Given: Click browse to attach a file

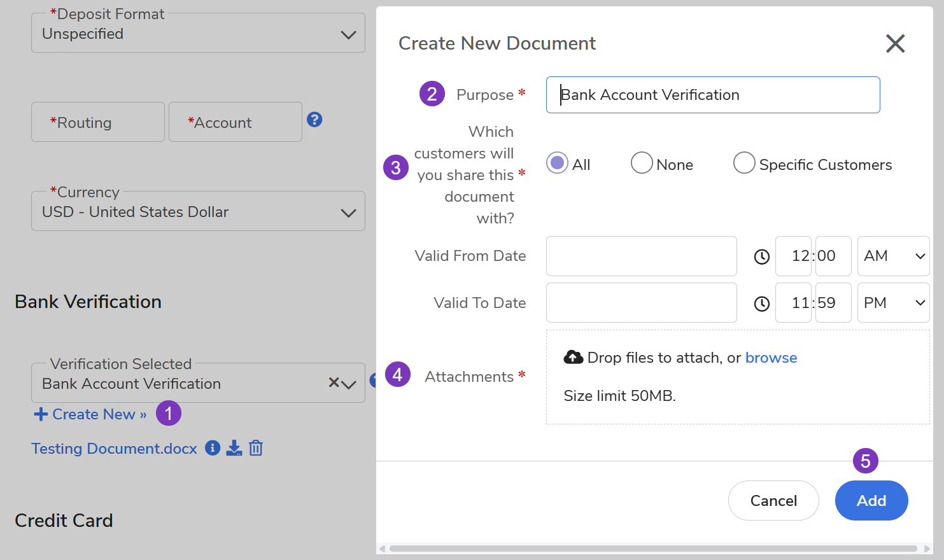Looking at the screenshot, I should pyautogui.click(x=771, y=358).
